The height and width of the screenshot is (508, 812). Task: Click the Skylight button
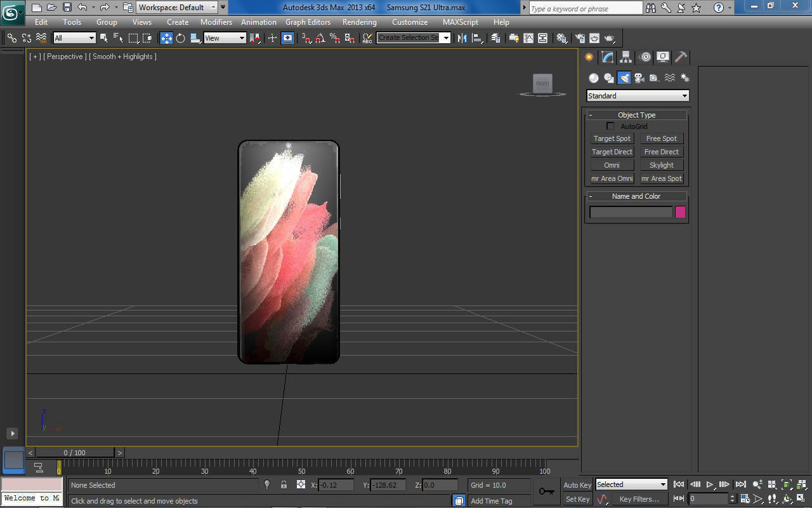pos(662,165)
